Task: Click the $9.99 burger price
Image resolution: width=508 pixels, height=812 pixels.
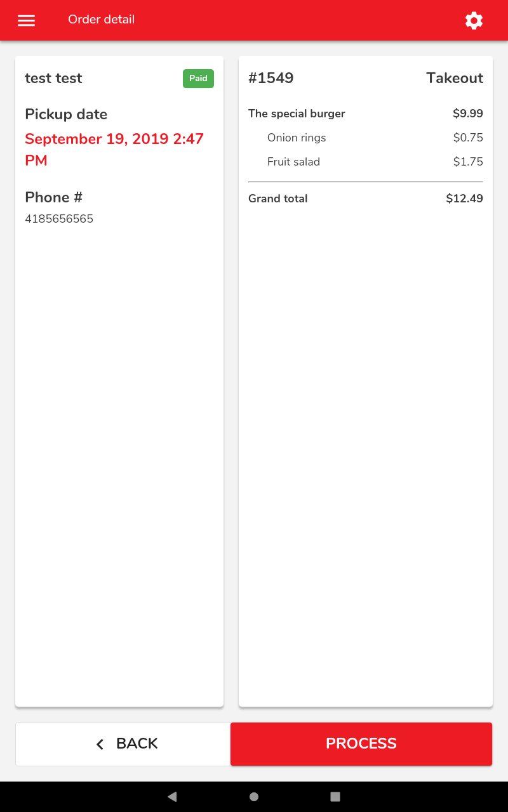Action: [467, 114]
